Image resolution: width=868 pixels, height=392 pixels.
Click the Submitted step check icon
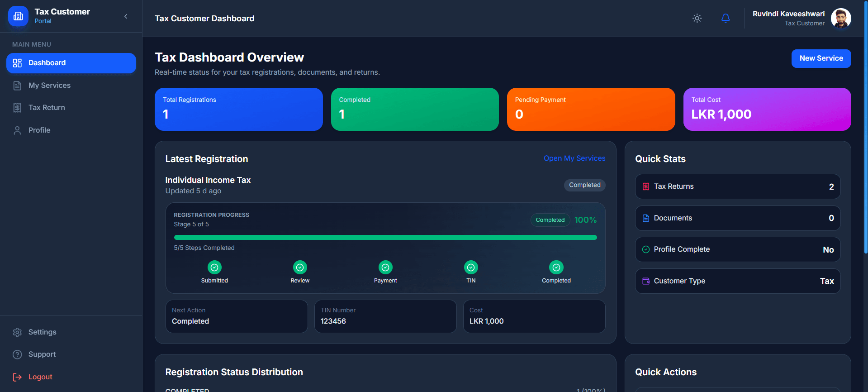(x=214, y=268)
